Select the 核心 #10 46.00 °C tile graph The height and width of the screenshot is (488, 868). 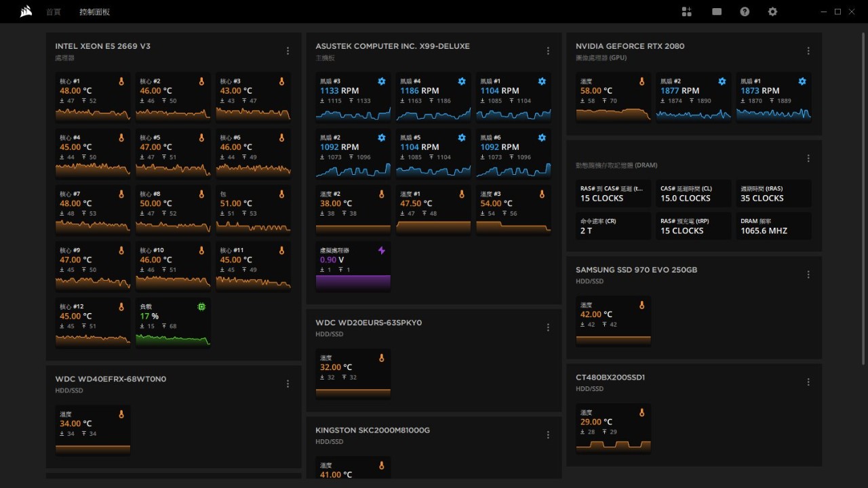[x=173, y=282]
